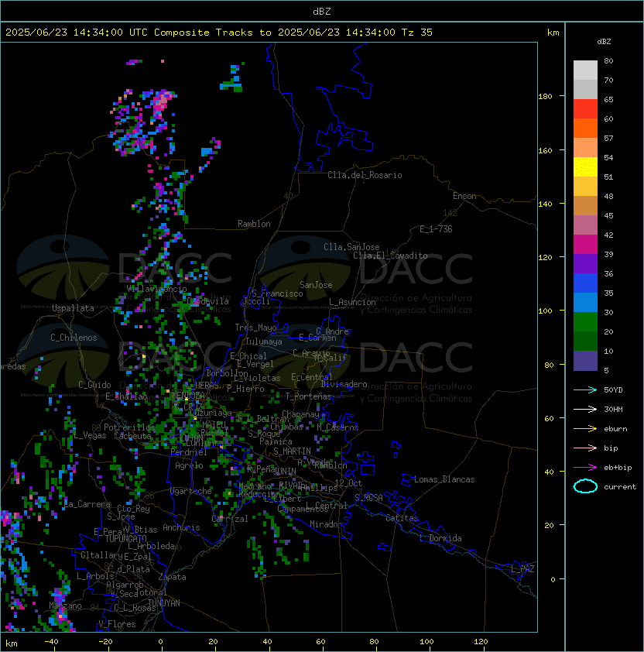Click the 140 km vertical axis label

point(545,204)
